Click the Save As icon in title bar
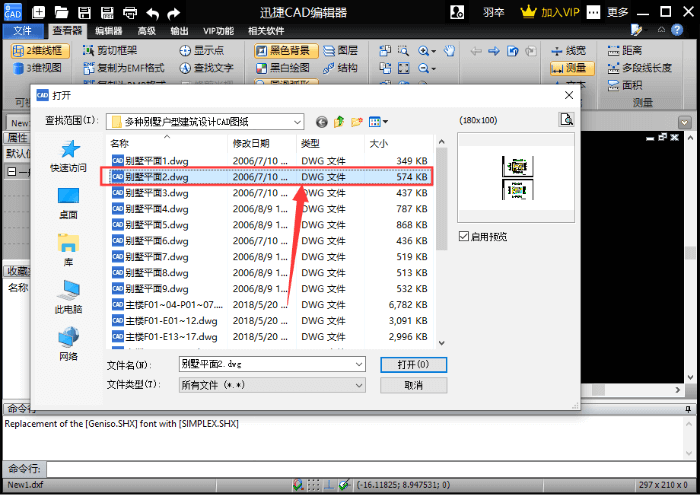 pos(107,12)
